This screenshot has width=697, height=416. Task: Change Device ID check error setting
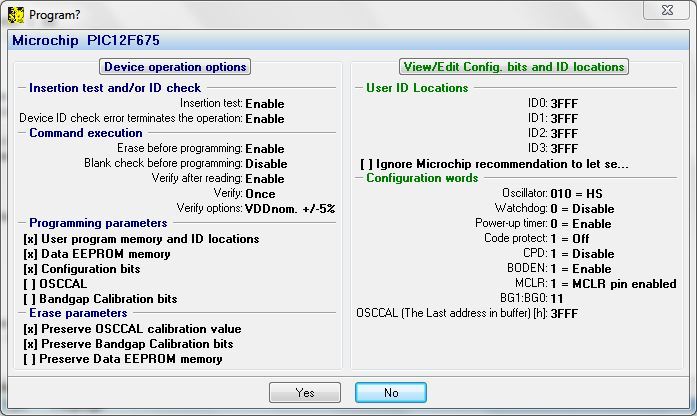pos(265,119)
